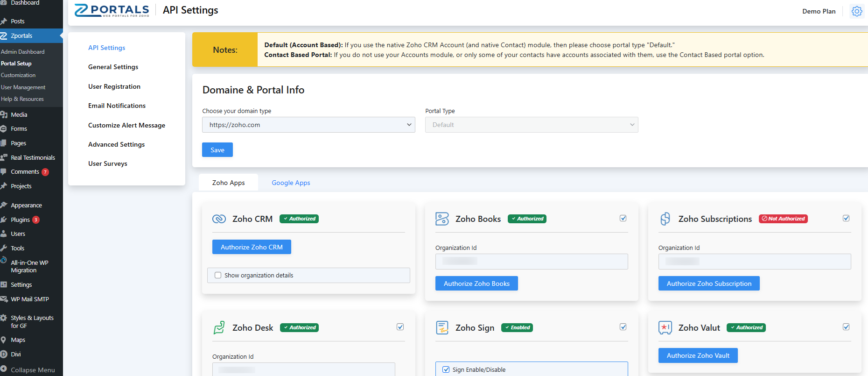Screen dimensions: 868x376
Task: Switch to the Google Apps tab
Action: tap(291, 183)
